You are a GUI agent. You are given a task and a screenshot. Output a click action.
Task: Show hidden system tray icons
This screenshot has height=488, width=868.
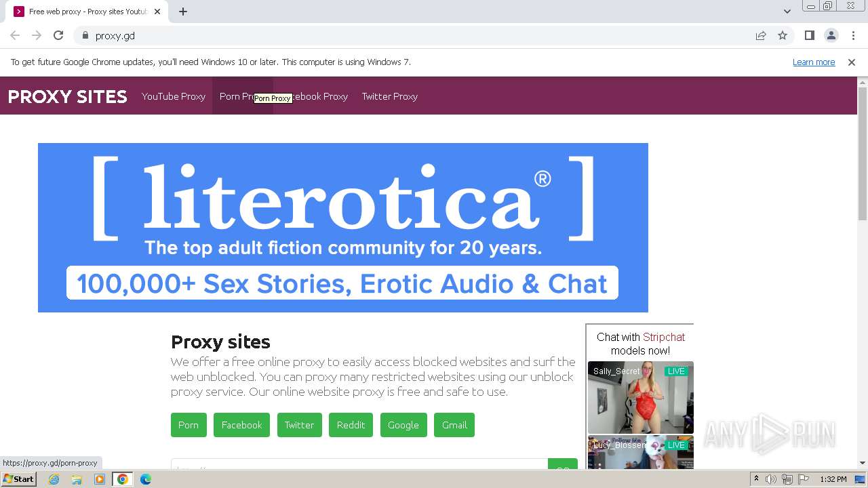(x=756, y=479)
